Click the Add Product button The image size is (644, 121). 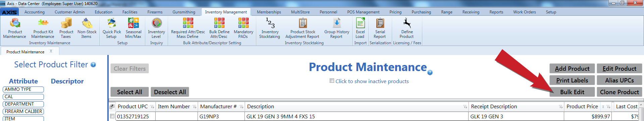click(572, 68)
